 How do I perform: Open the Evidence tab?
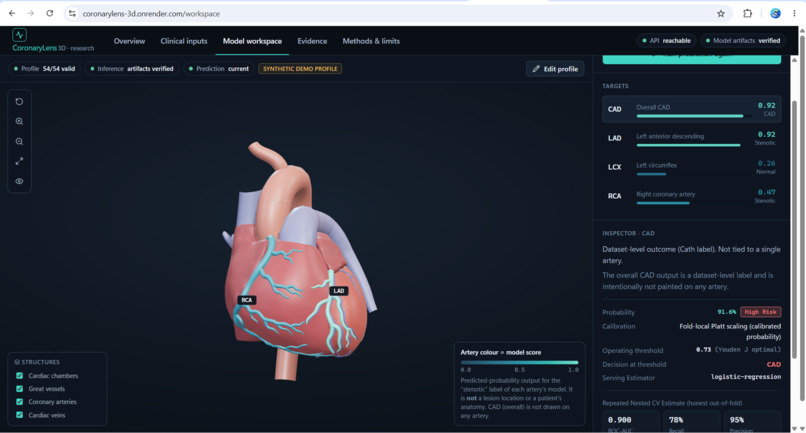(x=312, y=41)
